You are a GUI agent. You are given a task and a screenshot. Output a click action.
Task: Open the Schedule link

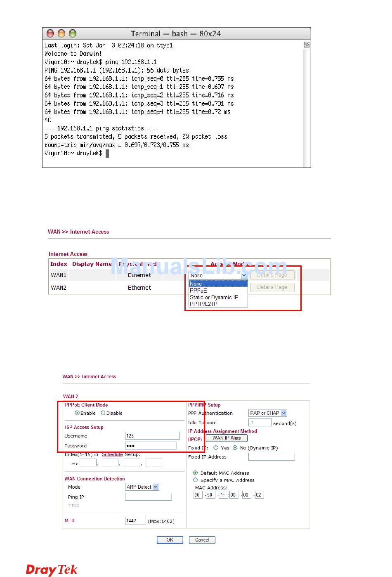(x=112, y=454)
